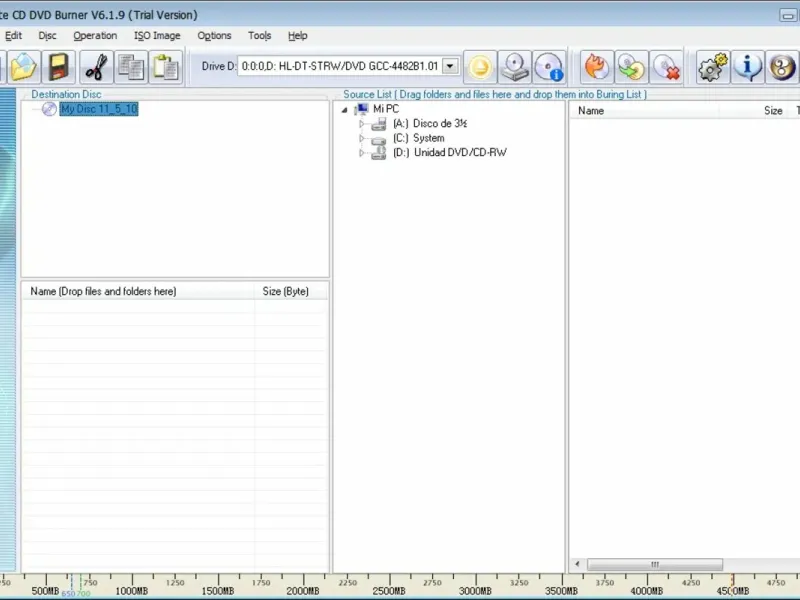
Task: Click the Mi PC computer icon
Action: click(361, 109)
